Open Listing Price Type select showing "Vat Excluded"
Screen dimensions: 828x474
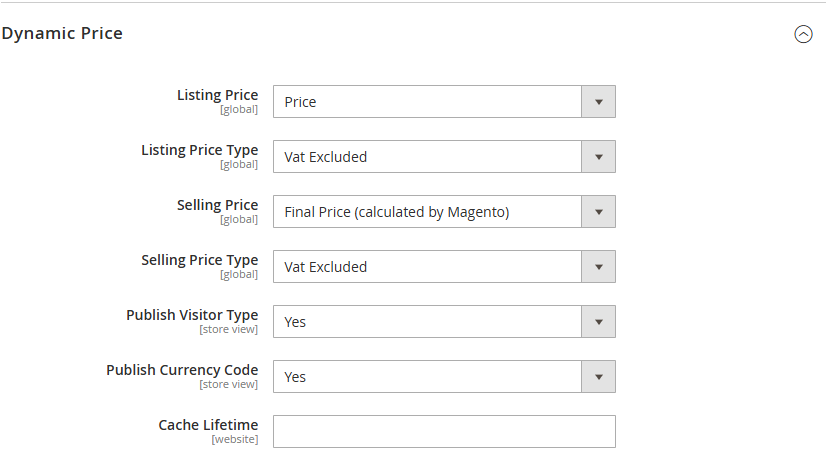point(427,157)
